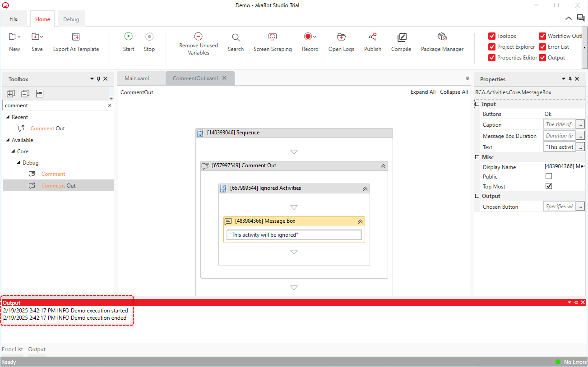Collapse the Message Box activity

coord(360,221)
